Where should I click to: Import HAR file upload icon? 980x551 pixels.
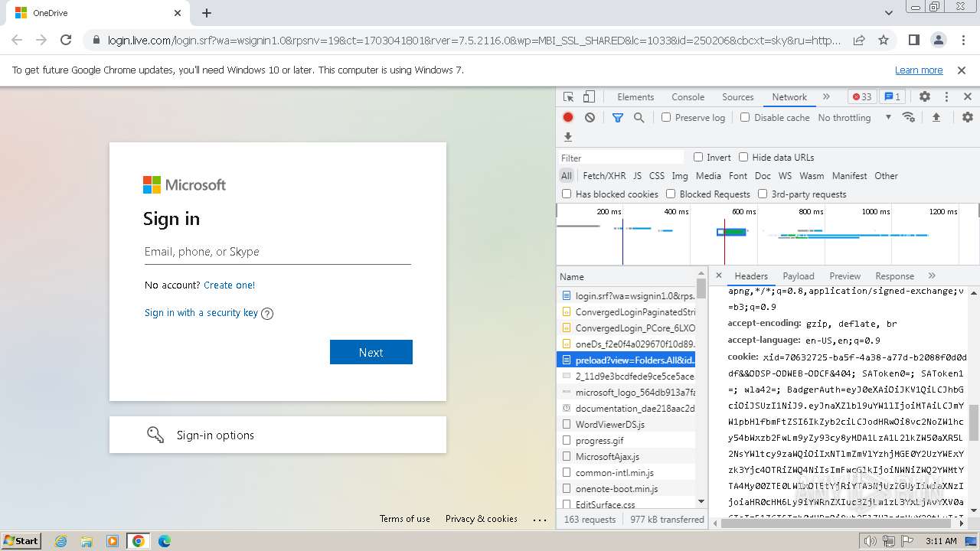pyautogui.click(x=936, y=117)
